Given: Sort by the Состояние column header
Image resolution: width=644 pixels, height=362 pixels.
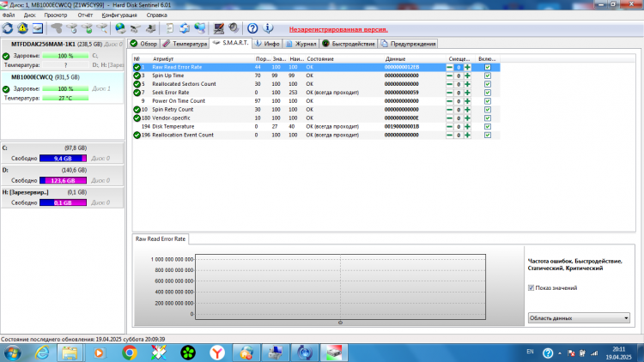Looking at the screenshot, I should 345,59.
